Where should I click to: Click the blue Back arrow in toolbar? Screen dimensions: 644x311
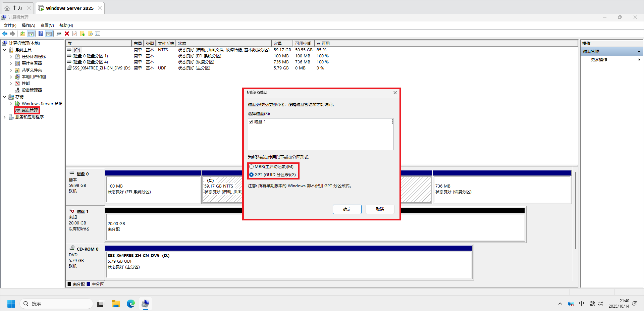coord(5,34)
